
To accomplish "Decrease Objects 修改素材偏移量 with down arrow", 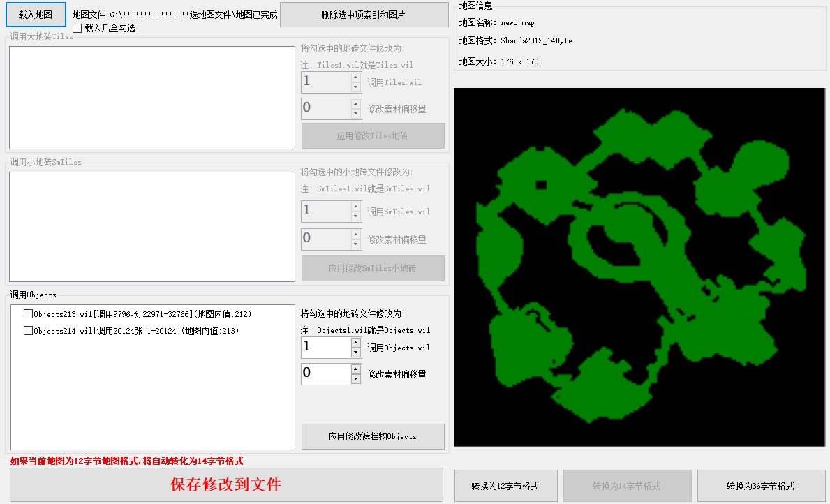I will (356, 379).
